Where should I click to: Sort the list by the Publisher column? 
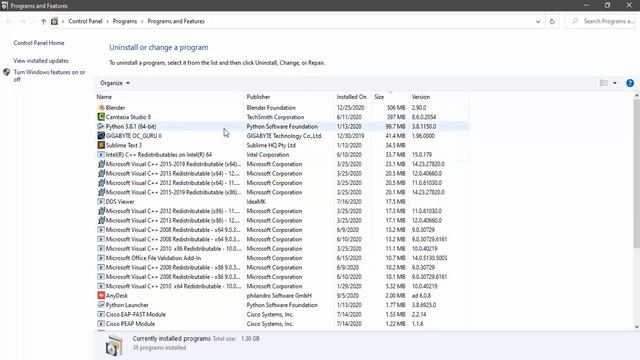[x=258, y=97]
